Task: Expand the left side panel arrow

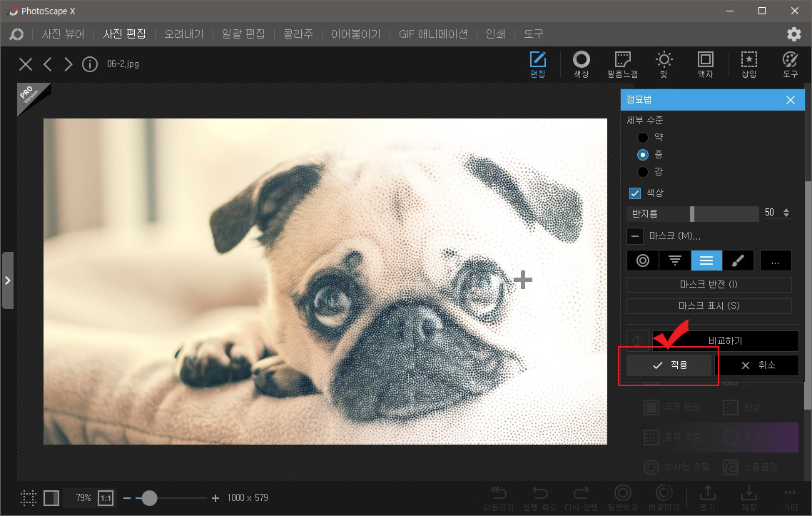Action: click(7, 280)
